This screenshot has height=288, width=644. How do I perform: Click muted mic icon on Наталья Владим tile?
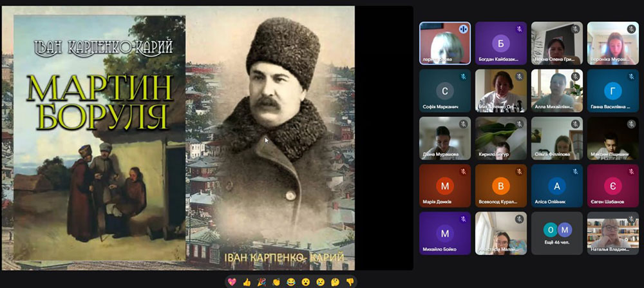click(631, 219)
